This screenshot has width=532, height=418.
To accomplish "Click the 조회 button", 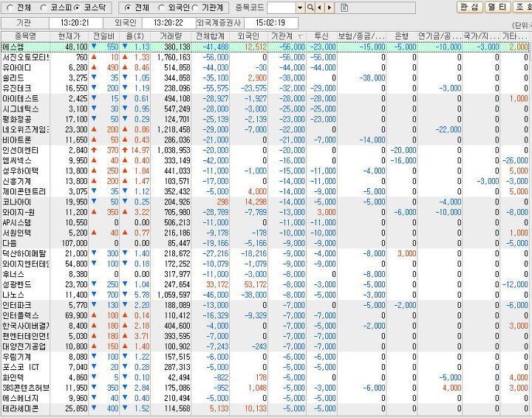I will coord(522,7).
